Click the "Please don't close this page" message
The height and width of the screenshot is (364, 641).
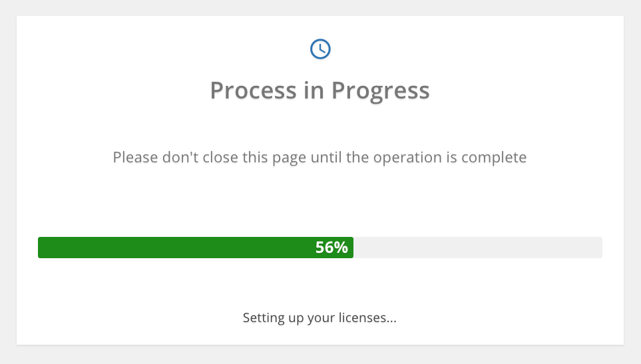pos(320,157)
